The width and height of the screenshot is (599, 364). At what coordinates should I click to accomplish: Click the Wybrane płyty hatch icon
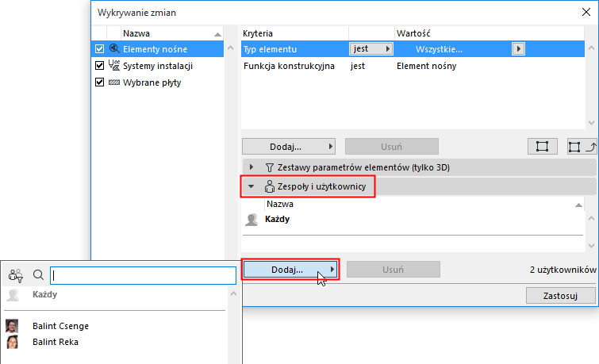click(x=113, y=82)
